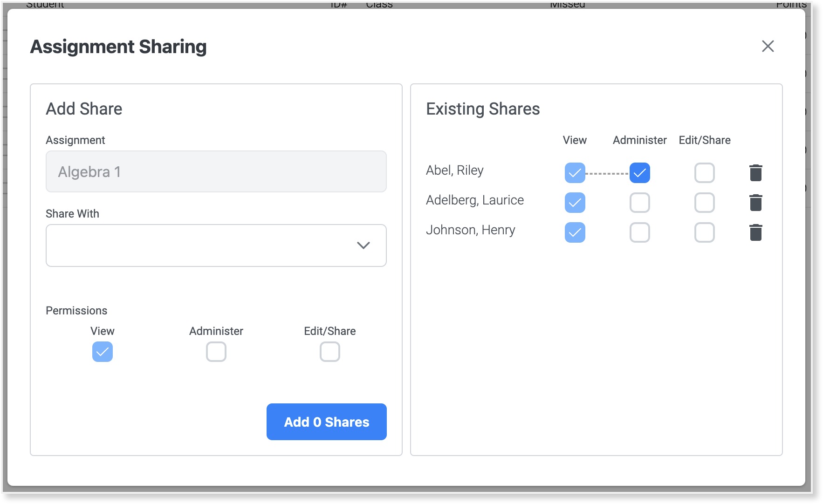Toggle View checkbox for Johnson, Henry
This screenshot has width=823, height=504.
point(575,232)
